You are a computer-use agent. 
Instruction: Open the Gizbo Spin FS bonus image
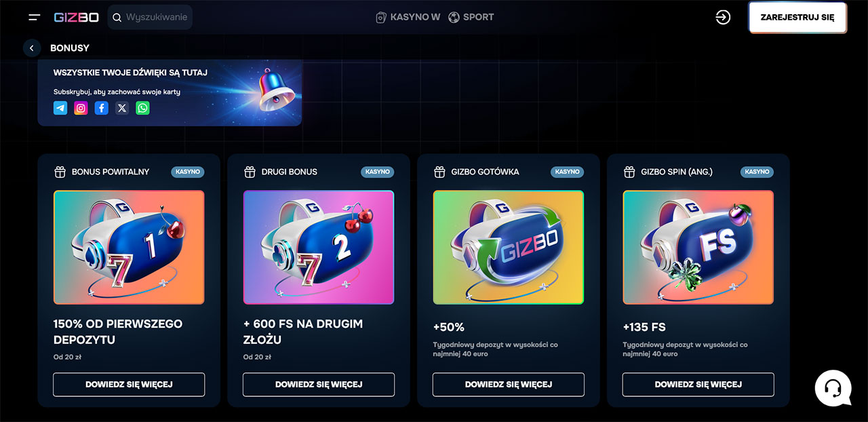pos(698,247)
